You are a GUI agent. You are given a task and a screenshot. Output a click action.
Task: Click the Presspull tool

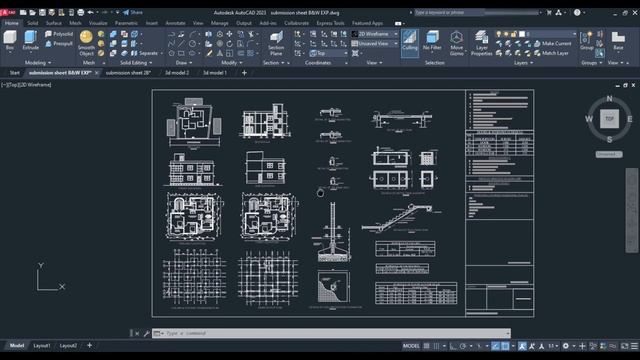(59, 44)
